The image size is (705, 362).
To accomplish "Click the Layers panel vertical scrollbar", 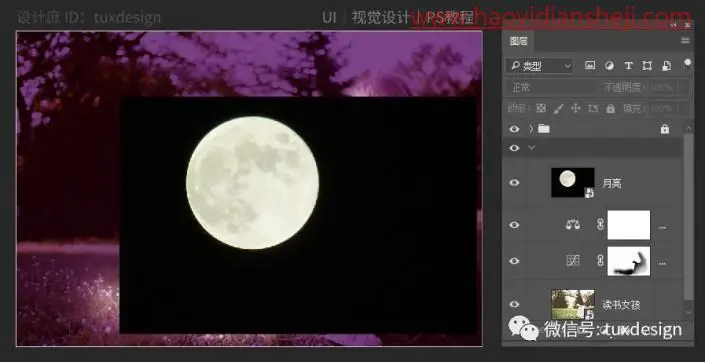I will click(688, 216).
